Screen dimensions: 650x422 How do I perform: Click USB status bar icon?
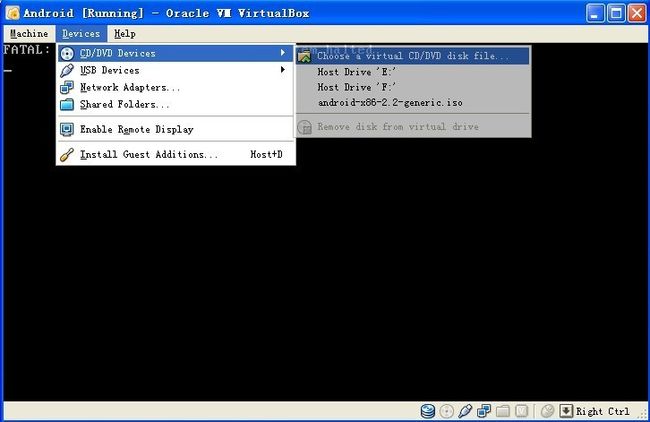pyautogui.click(x=465, y=411)
